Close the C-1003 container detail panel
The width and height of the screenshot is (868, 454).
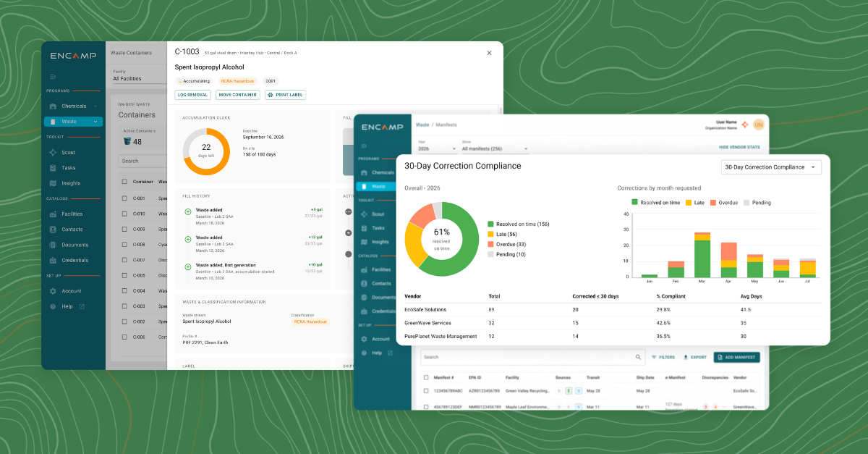[x=489, y=53]
